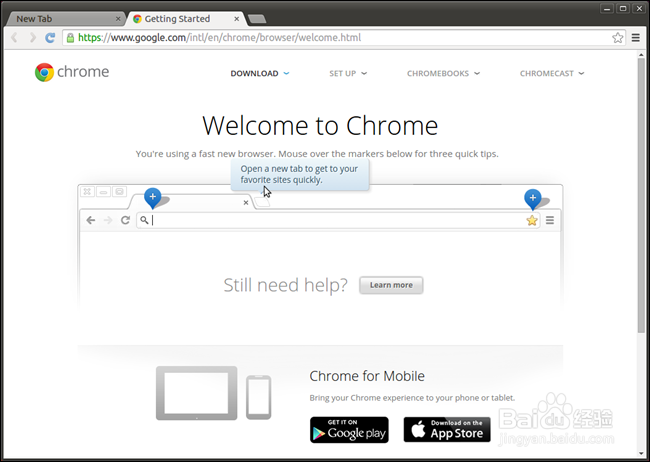Click the Chrome for Mobile heading
Screen dimensions: 650x462
coord(367,376)
